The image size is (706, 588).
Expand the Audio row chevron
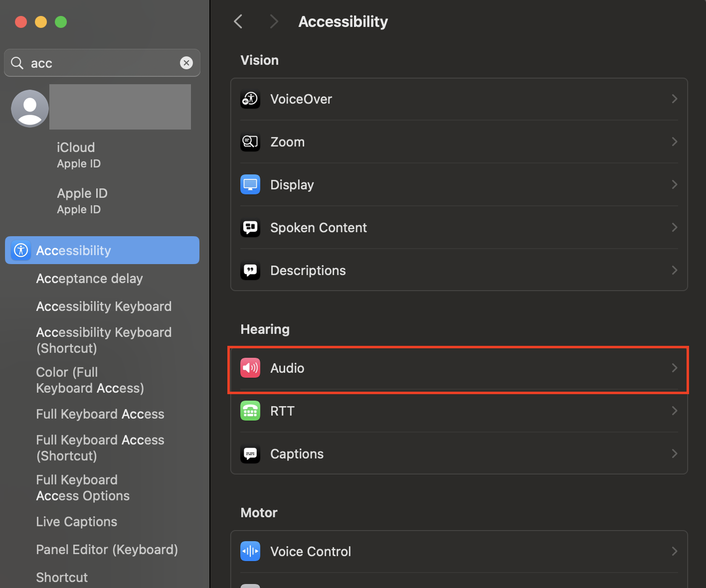[674, 368]
